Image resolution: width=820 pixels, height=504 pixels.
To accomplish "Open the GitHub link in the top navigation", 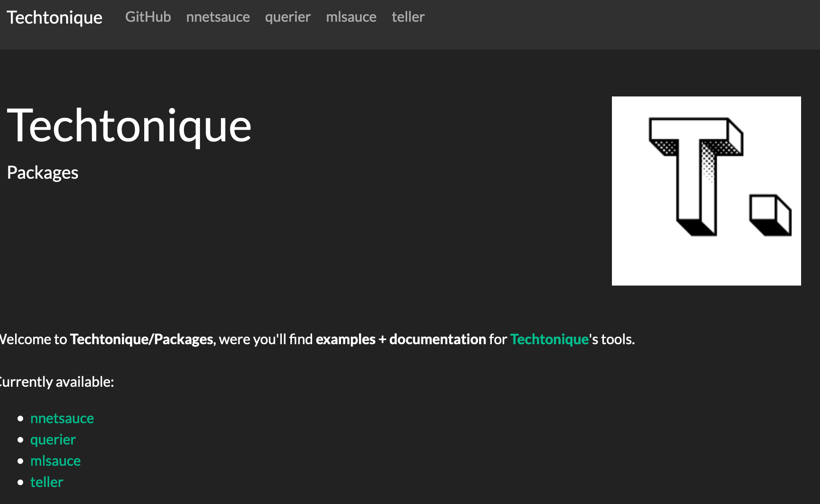I will 148,17.
